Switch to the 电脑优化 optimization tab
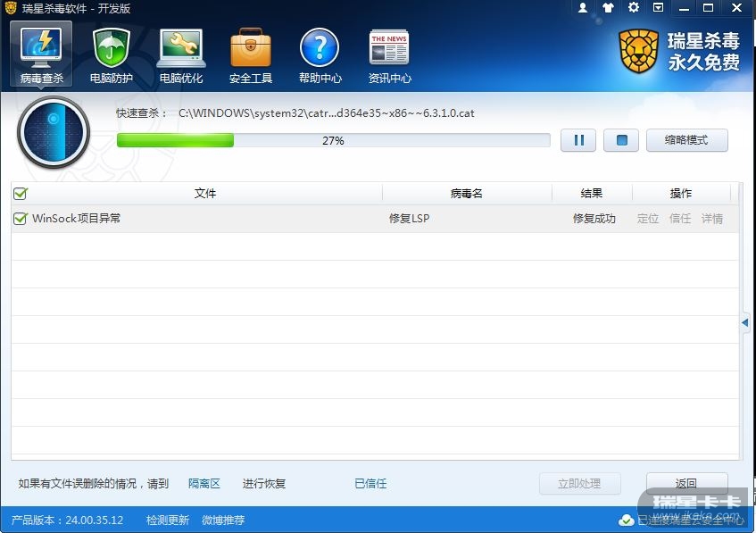The width and height of the screenshot is (756, 533). pyautogui.click(x=181, y=56)
